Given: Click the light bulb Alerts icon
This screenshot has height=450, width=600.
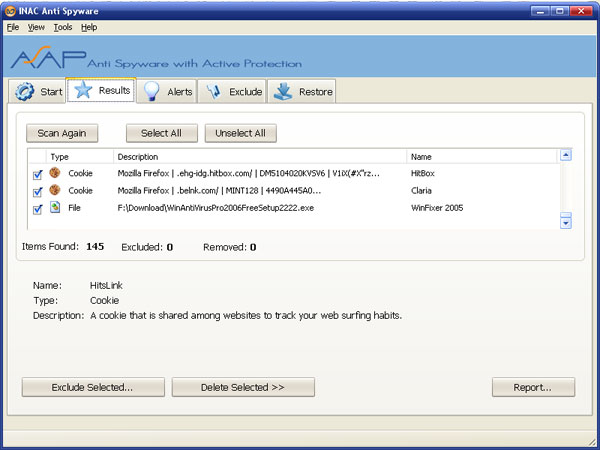Looking at the screenshot, I should tap(151, 91).
